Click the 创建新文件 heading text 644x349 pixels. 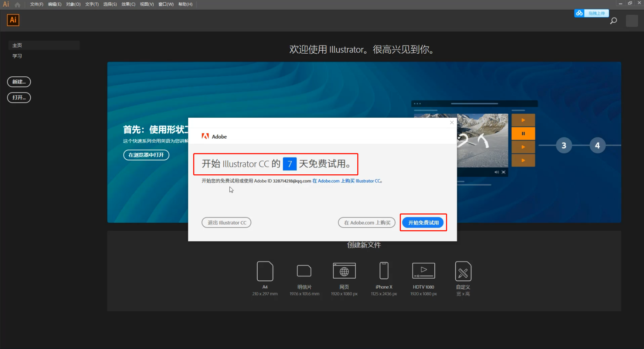[x=364, y=245]
